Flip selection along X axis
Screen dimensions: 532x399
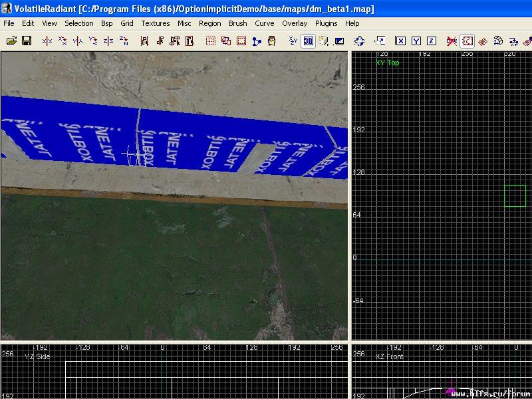click(x=47, y=41)
